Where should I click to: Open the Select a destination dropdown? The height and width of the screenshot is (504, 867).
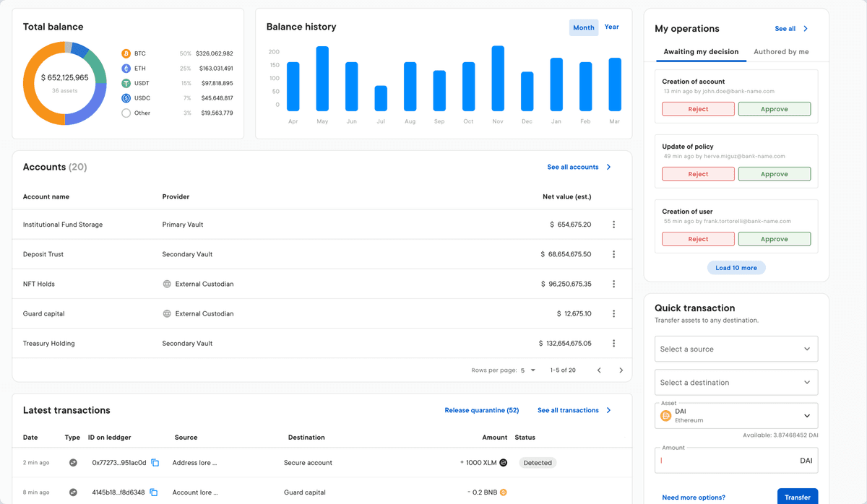pyautogui.click(x=736, y=383)
